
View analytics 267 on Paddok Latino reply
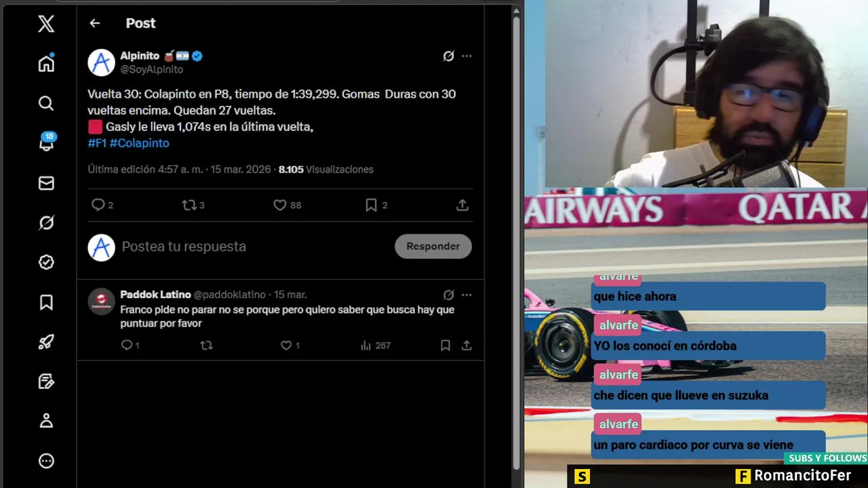coord(376,346)
